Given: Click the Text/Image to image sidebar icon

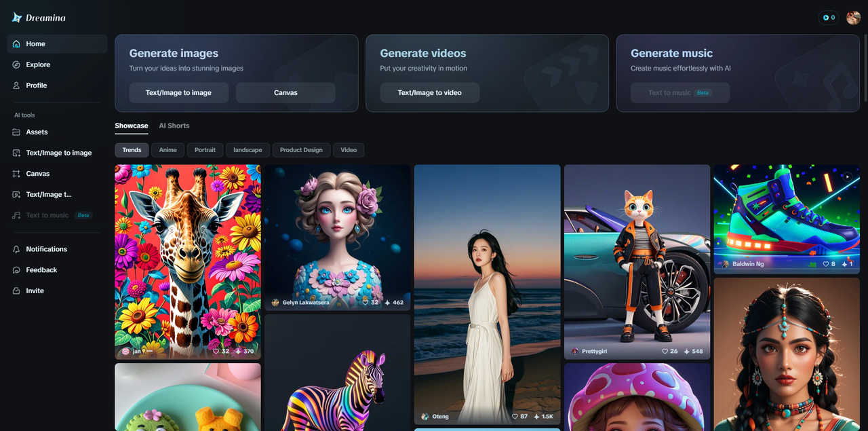Looking at the screenshot, I should (16, 153).
